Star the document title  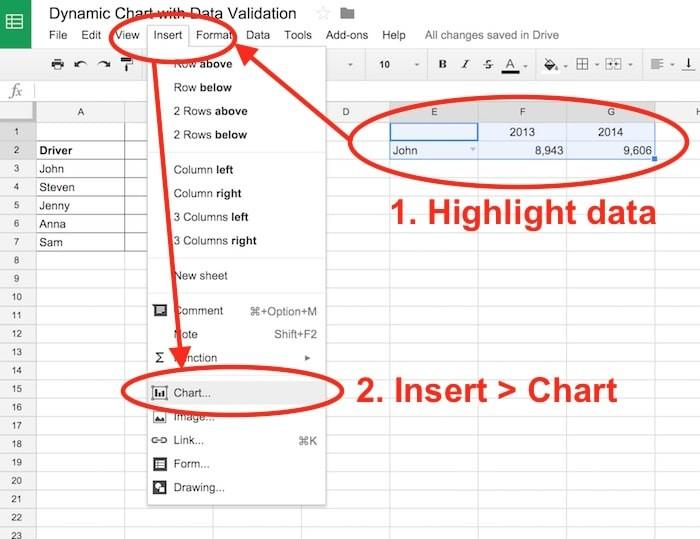pyautogui.click(x=322, y=13)
